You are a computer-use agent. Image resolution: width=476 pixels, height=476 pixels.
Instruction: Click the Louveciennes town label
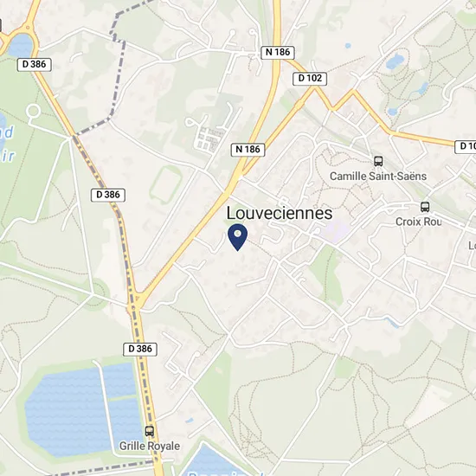(x=280, y=213)
